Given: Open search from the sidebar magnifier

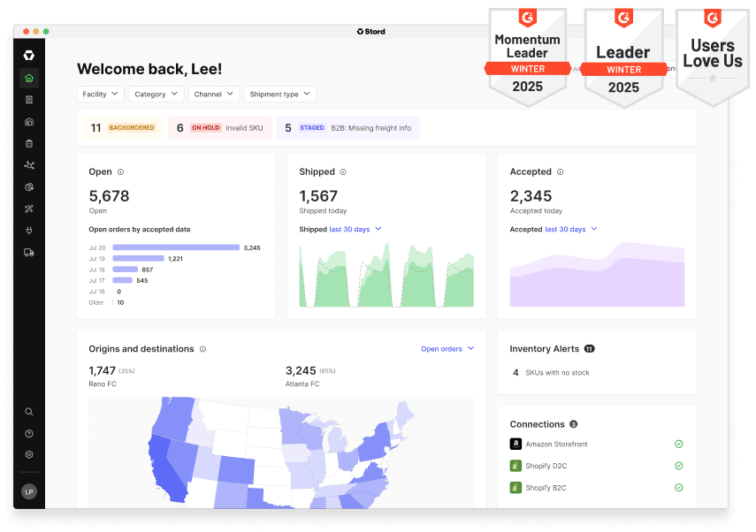Looking at the screenshot, I should point(29,412).
